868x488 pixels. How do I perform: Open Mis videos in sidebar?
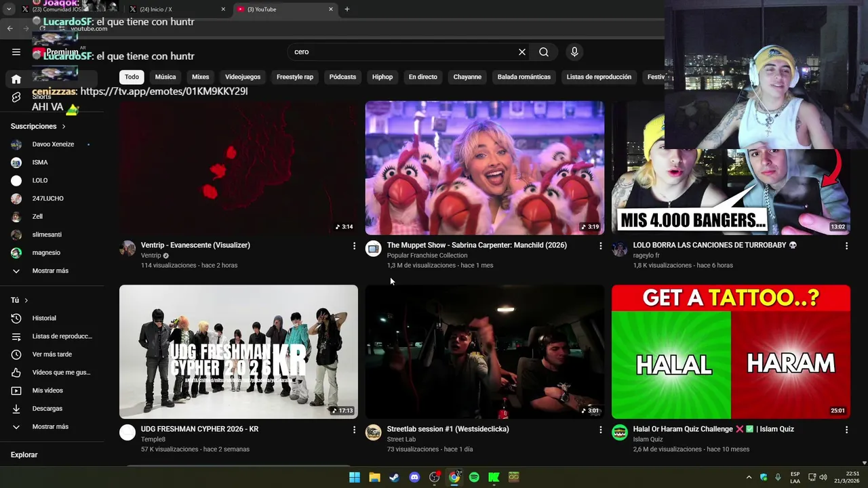pyautogui.click(x=52, y=390)
